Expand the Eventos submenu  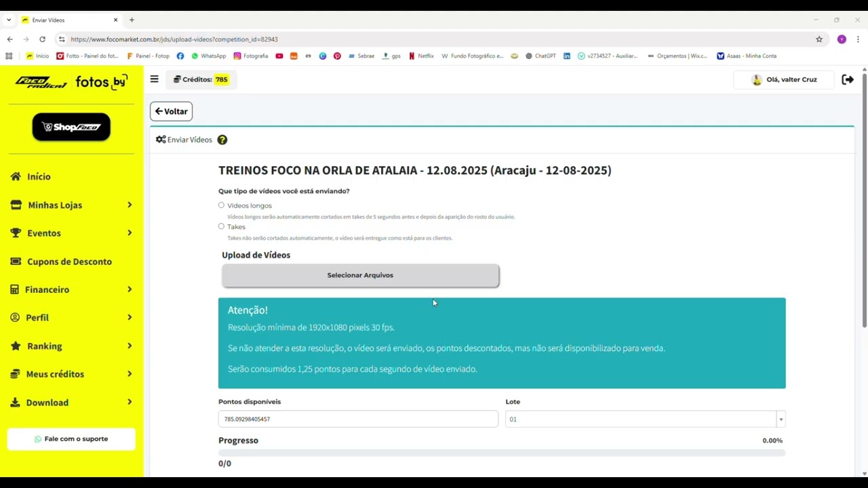coord(130,233)
